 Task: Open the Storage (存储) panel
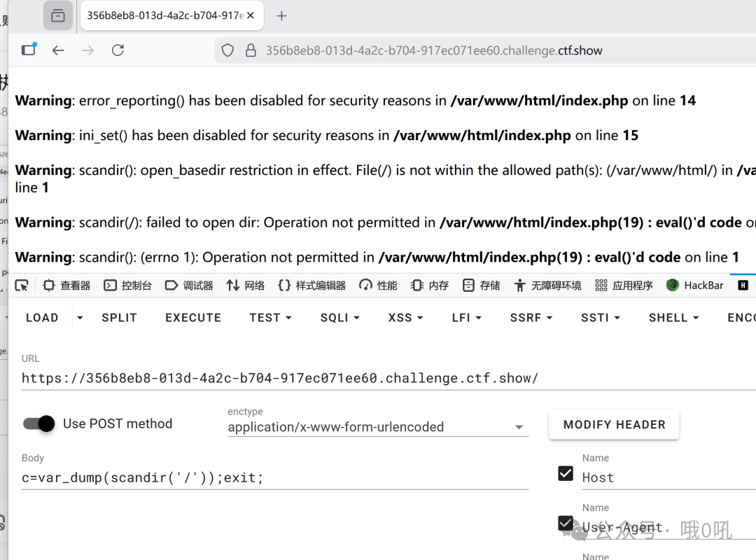pos(481,286)
